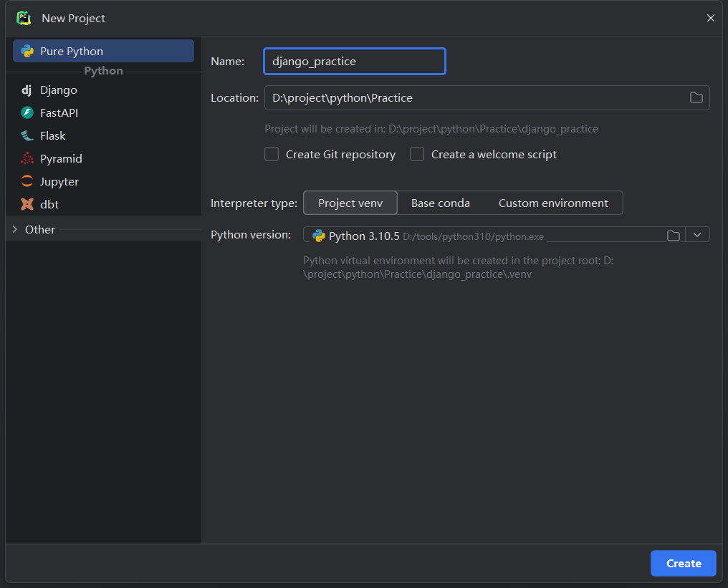Click the FastAPI lightning icon

[27, 112]
